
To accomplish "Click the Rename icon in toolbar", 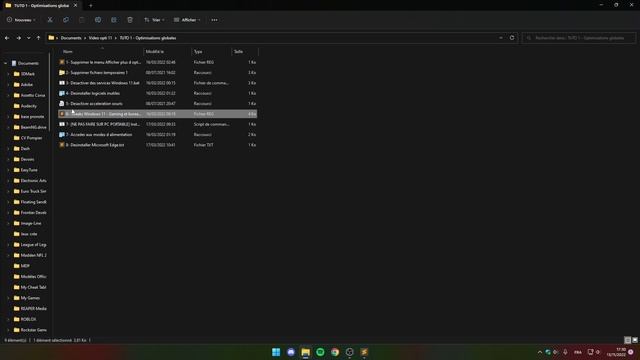I will pos(98,20).
